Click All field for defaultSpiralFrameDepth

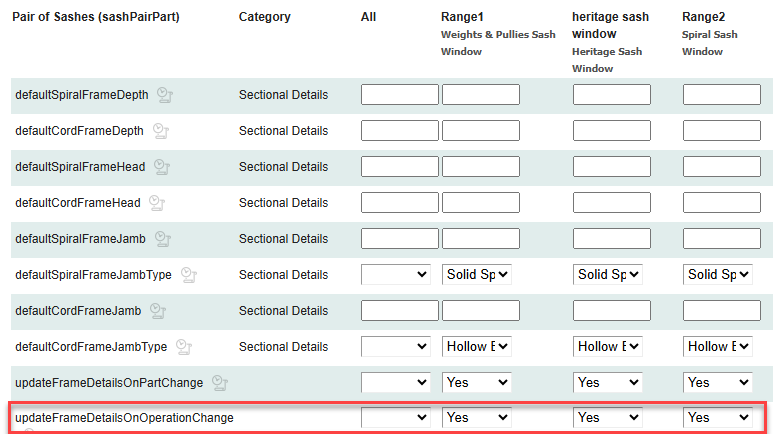[399, 95]
